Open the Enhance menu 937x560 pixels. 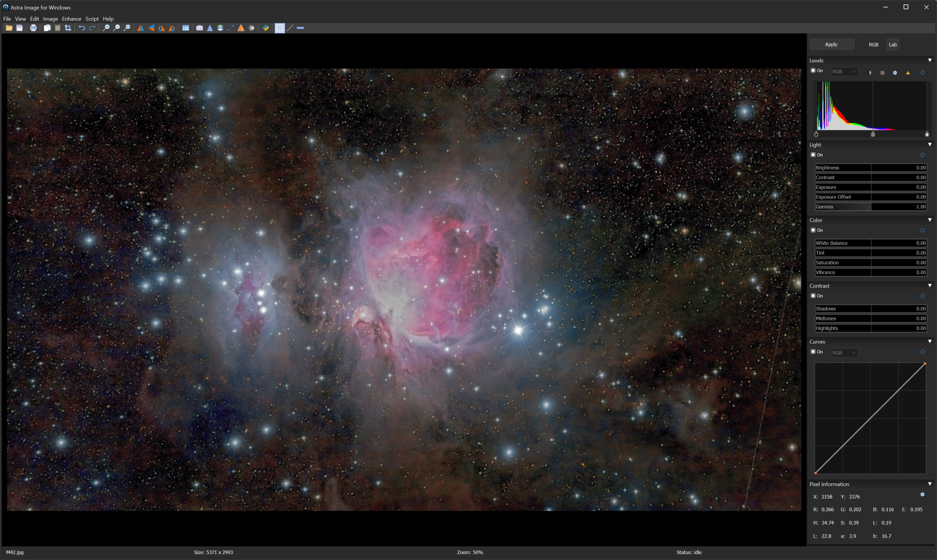[x=72, y=19]
